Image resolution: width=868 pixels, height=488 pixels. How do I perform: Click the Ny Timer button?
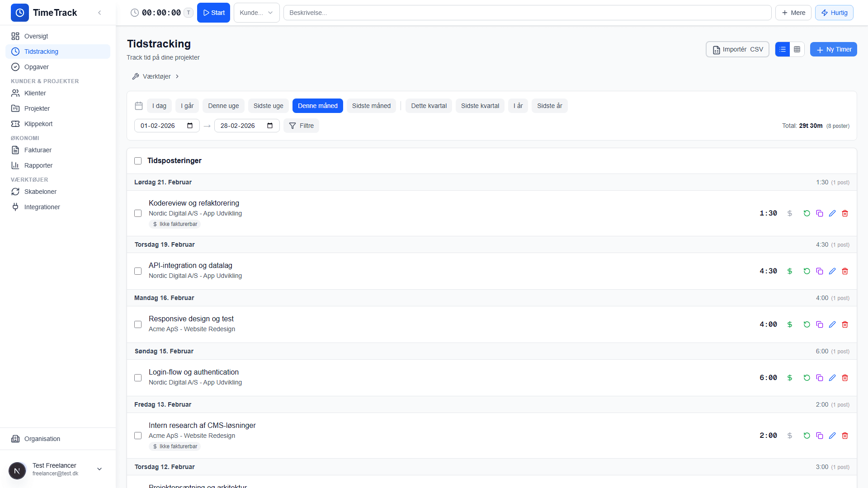click(x=833, y=49)
